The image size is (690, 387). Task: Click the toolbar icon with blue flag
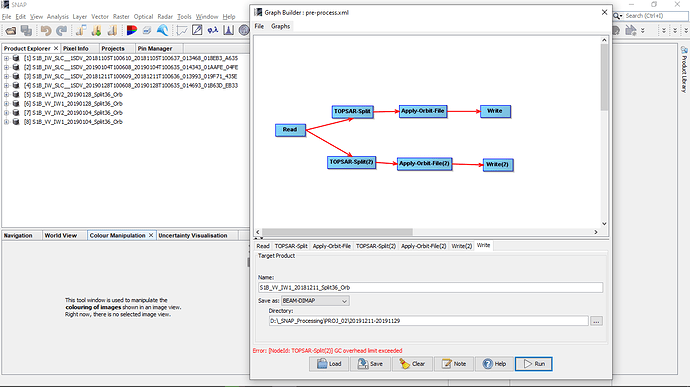pyautogui.click(x=81, y=30)
